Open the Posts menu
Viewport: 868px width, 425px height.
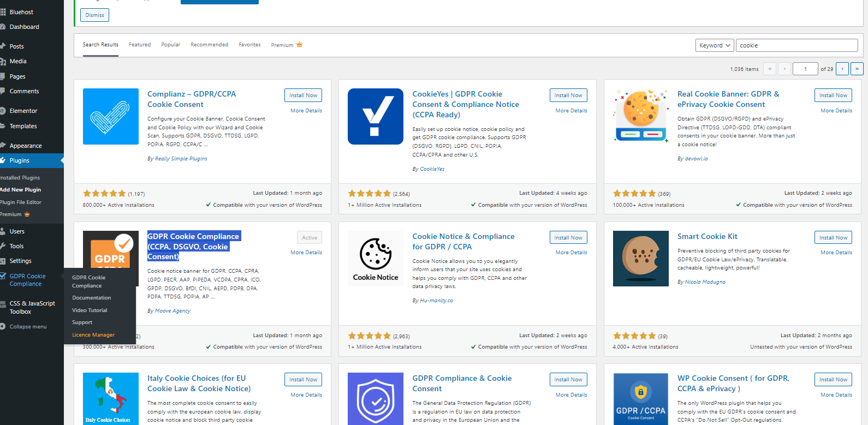16,46
